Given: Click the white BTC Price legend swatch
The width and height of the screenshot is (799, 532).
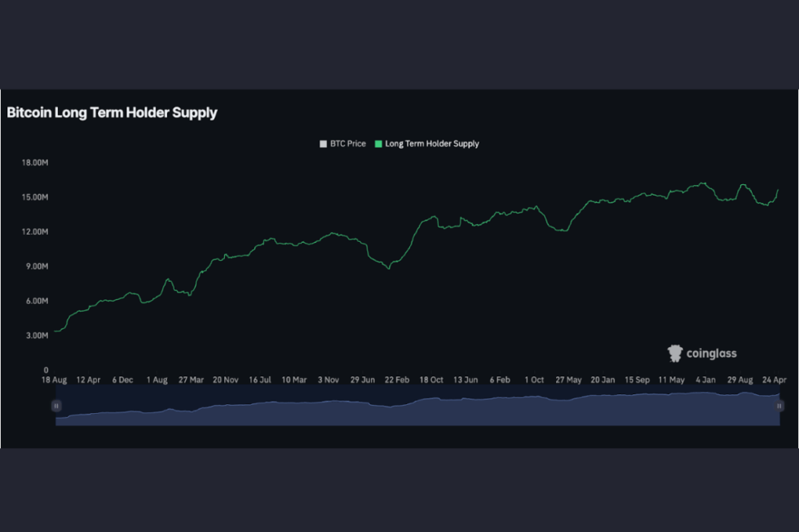Looking at the screenshot, I should click(323, 143).
